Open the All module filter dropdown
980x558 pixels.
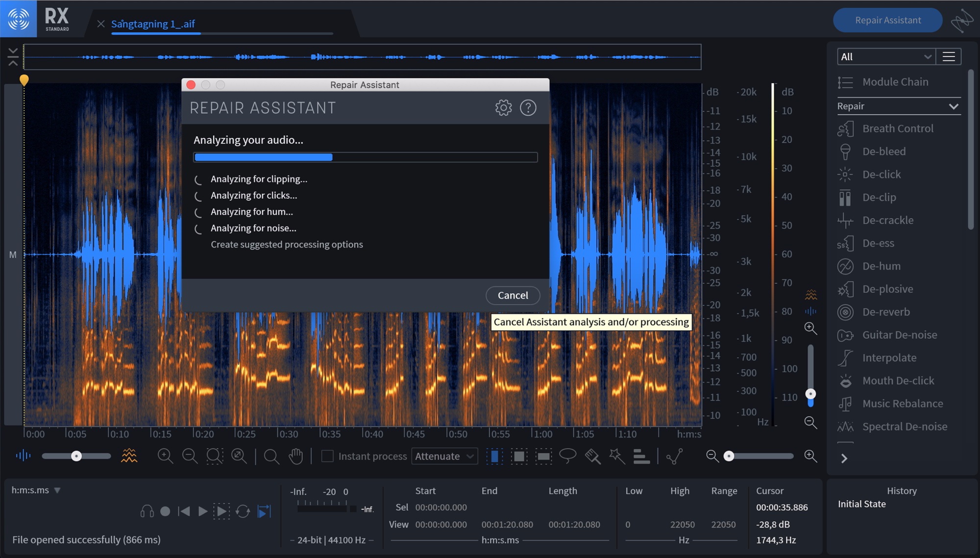(886, 56)
